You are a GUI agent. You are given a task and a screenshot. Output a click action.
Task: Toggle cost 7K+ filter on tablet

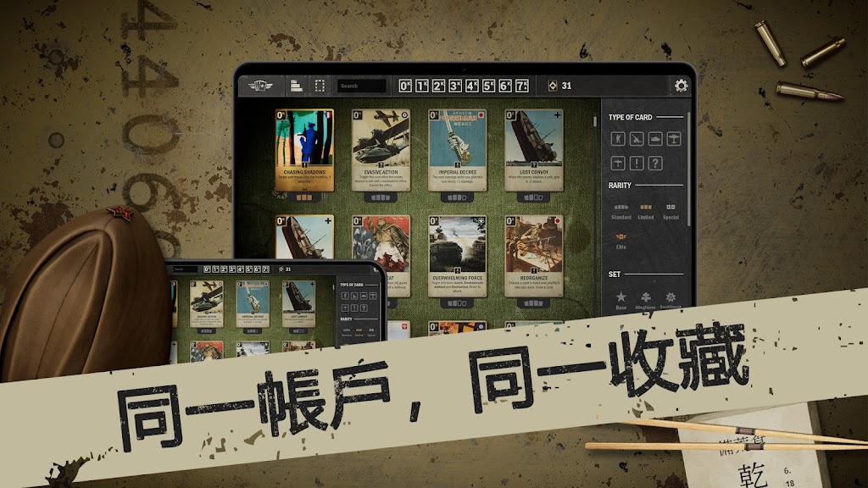pos(522,86)
